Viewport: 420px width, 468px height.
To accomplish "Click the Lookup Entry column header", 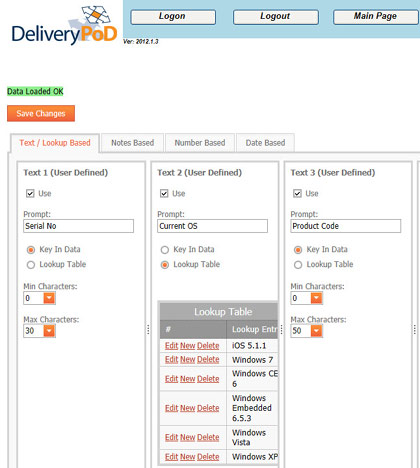I will (x=252, y=329).
